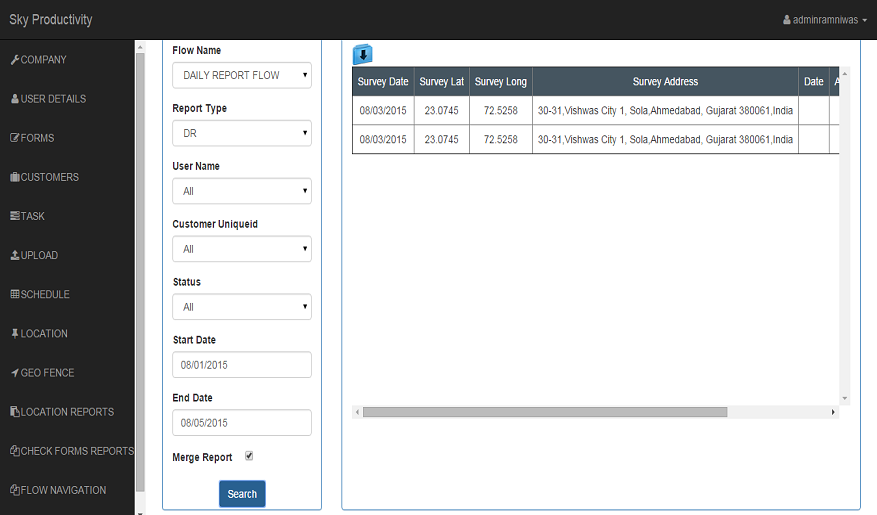The image size is (877, 515).
Task: Click the sidebar vertical scrollbar thumb
Action: point(140,273)
